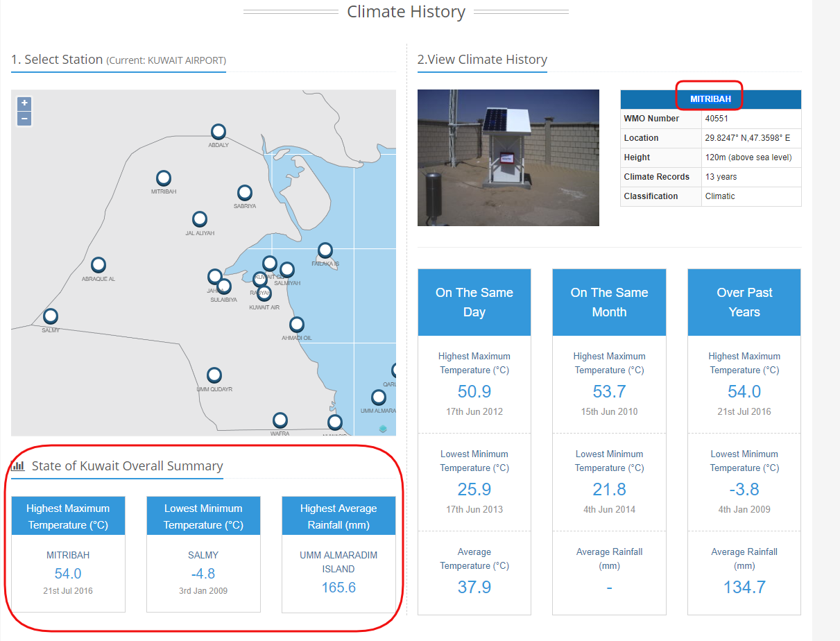
Task: Click the Lowest Minimum Temperature summary header
Action: (203, 516)
